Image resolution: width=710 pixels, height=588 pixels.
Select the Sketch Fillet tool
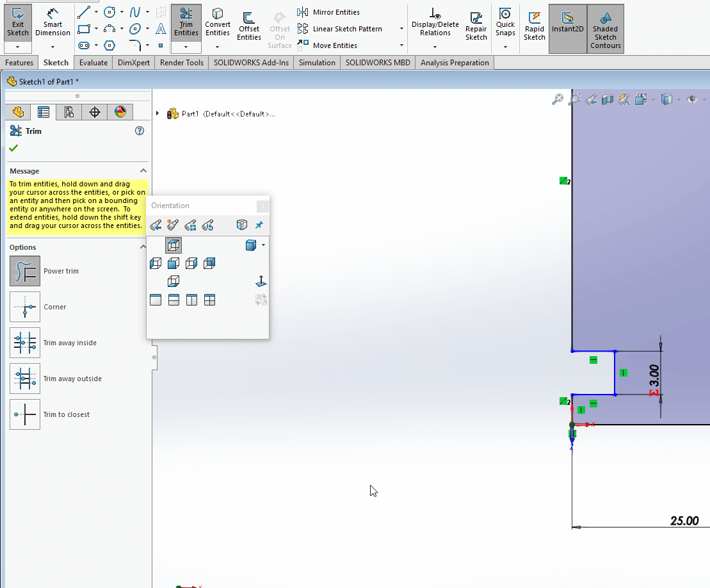coord(135,45)
